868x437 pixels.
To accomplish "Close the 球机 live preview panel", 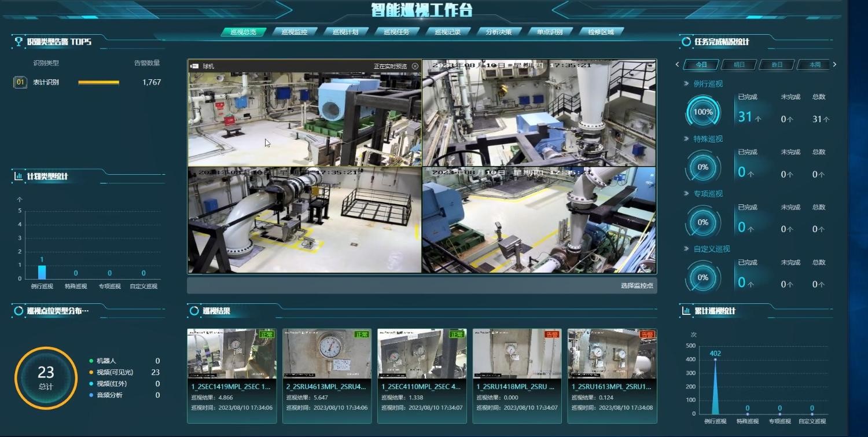I will coord(415,67).
